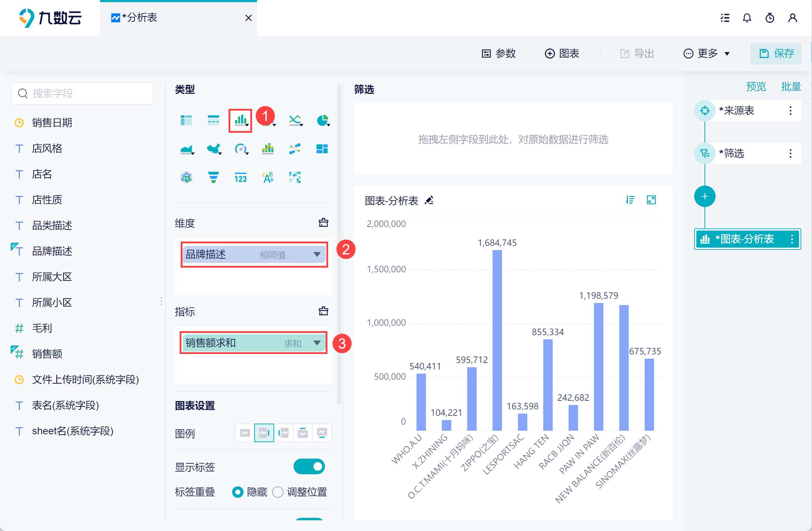Select the 隐藏 label overlap option
This screenshot has height=531, width=812.
pyautogui.click(x=237, y=492)
